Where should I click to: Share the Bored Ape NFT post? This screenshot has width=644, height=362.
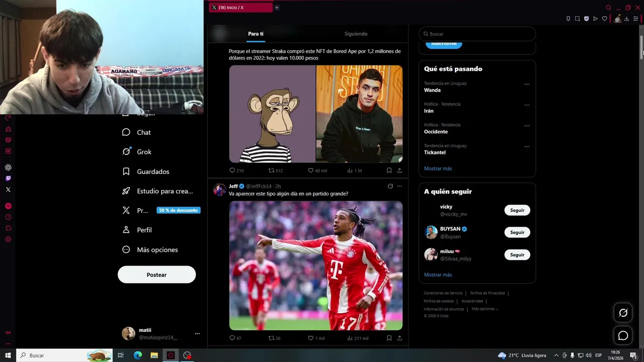click(399, 170)
